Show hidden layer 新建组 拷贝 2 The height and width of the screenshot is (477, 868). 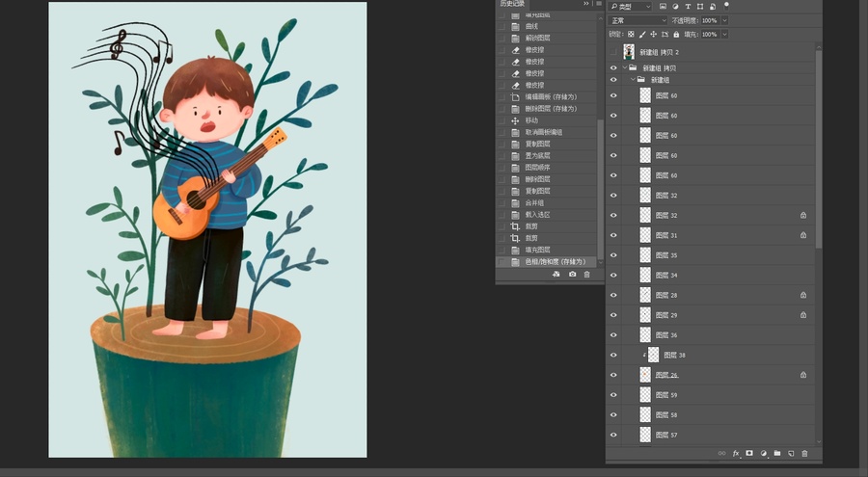coord(613,52)
